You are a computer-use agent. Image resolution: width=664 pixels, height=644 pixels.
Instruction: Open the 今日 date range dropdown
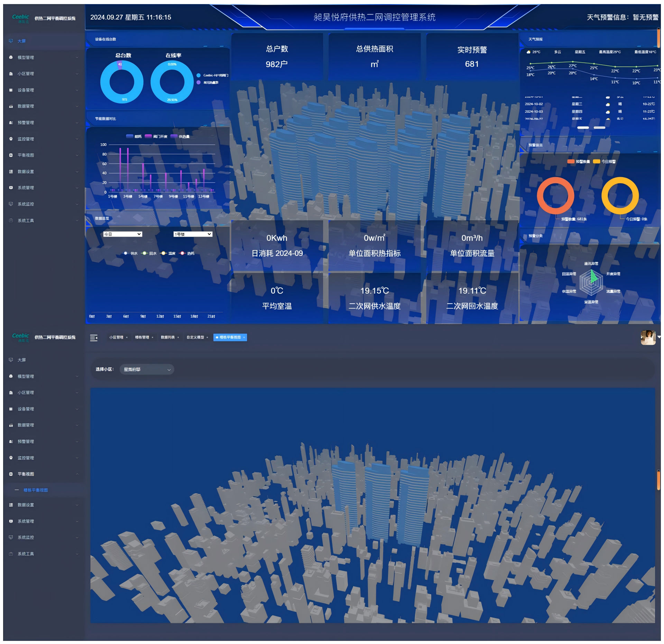pyautogui.click(x=122, y=234)
